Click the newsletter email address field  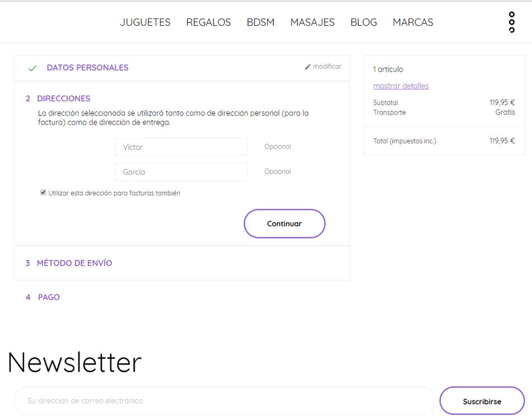(x=224, y=400)
